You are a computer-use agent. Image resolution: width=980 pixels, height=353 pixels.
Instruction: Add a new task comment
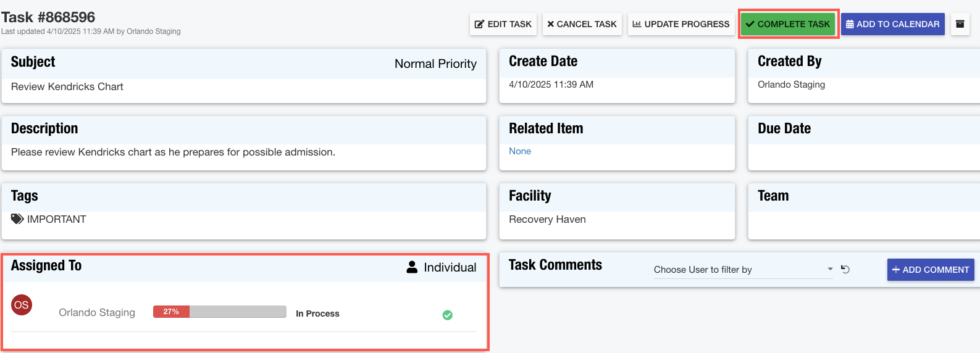click(930, 270)
